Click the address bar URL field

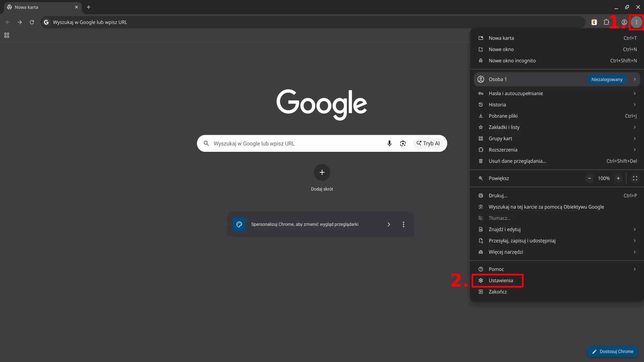(x=313, y=22)
